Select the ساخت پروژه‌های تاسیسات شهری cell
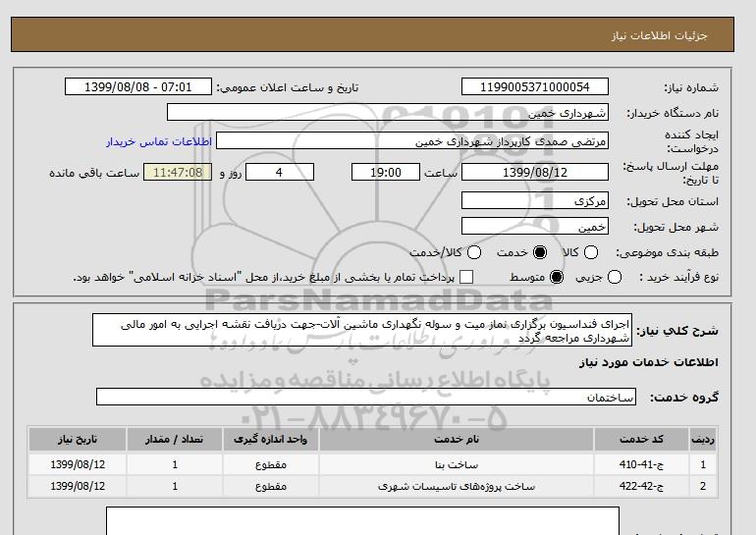The image size is (756, 535). point(457,486)
